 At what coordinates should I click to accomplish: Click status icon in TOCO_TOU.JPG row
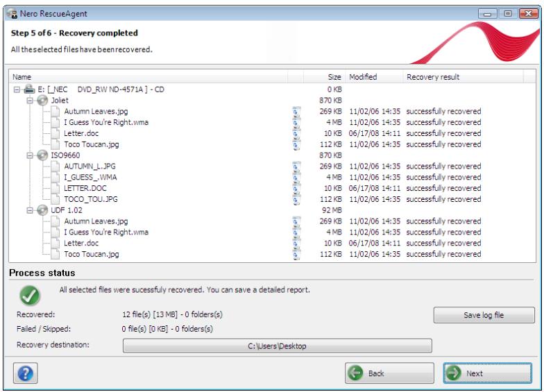pyautogui.click(x=296, y=200)
